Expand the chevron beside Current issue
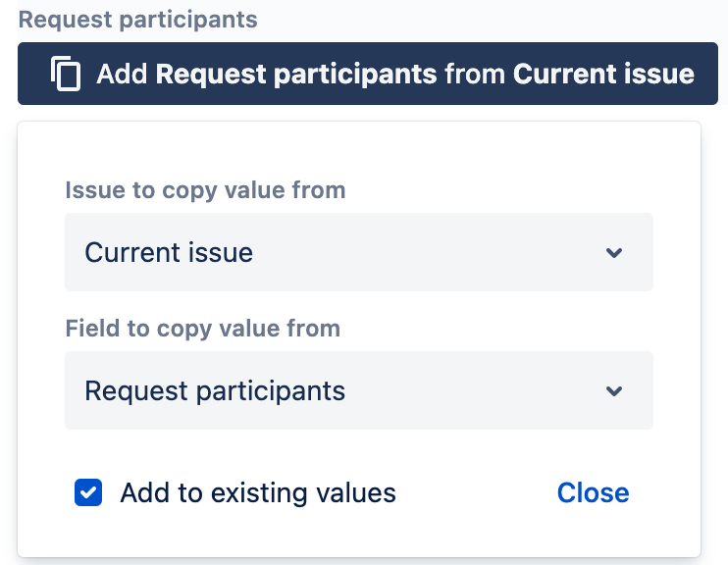This screenshot has width=728, height=565. point(614,253)
